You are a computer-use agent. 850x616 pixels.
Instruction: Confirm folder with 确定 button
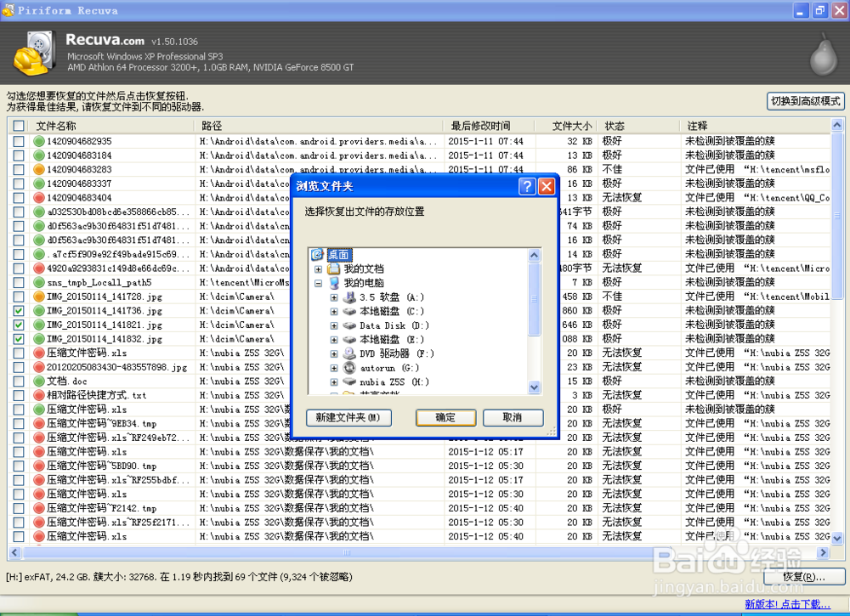[x=445, y=418]
